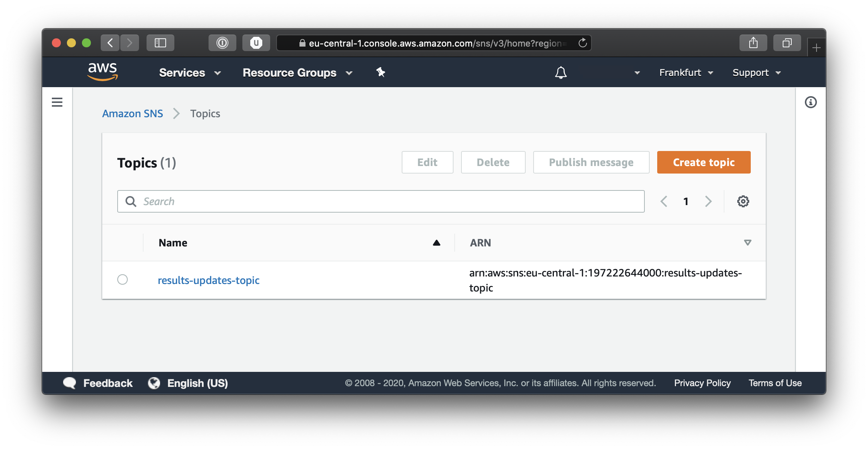
Task: Open the hamburger side navigation menu
Action: click(57, 102)
